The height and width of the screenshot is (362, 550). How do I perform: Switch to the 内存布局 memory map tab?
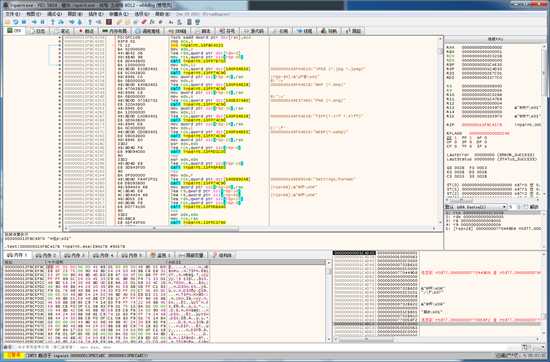[114, 31]
